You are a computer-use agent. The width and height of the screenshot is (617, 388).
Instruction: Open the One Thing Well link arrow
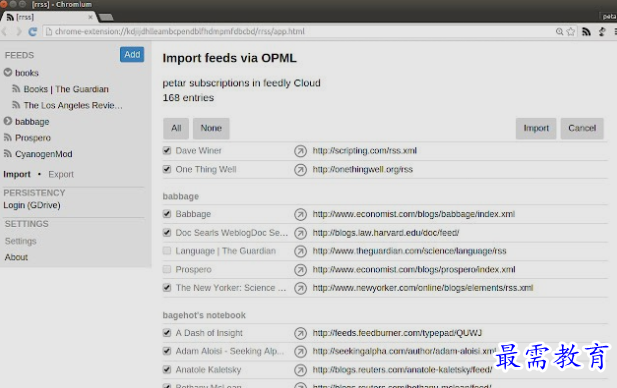pos(300,170)
